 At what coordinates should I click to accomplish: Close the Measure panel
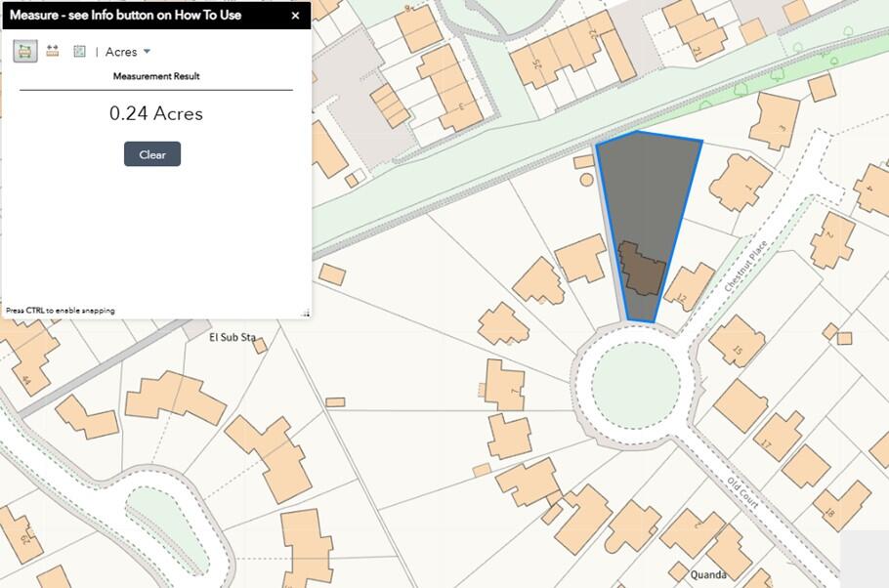click(295, 16)
